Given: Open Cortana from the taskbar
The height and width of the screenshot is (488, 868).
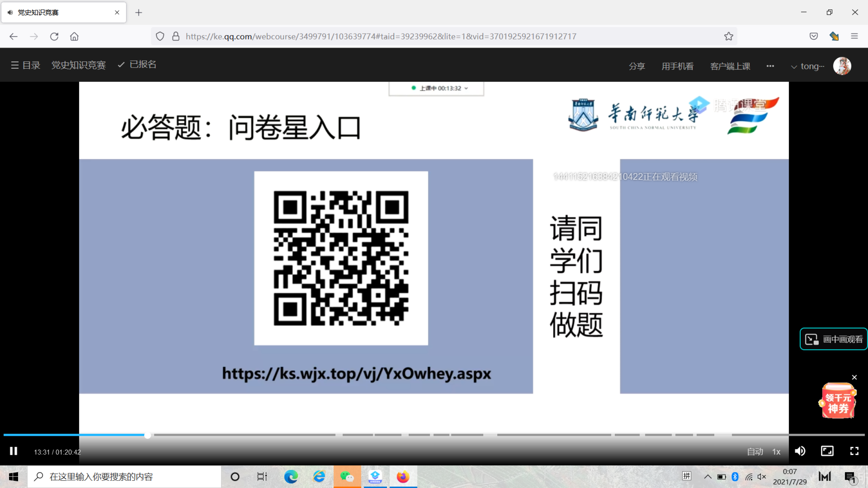Looking at the screenshot, I should [235, 477].
